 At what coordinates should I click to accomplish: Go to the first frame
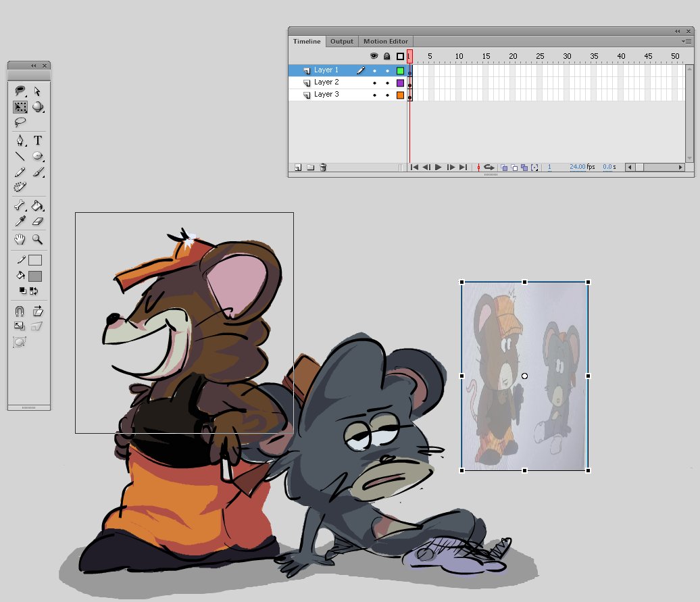(414, 168)
